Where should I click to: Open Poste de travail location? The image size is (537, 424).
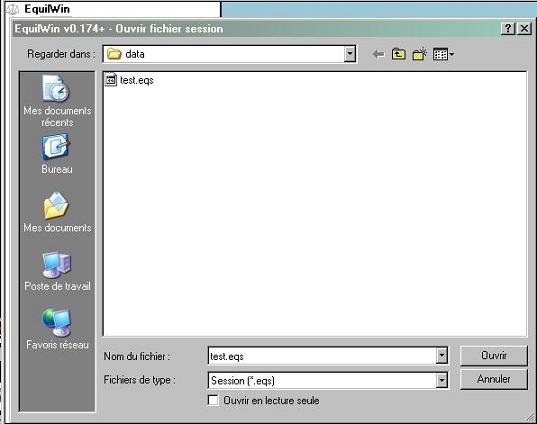point(57,271)
